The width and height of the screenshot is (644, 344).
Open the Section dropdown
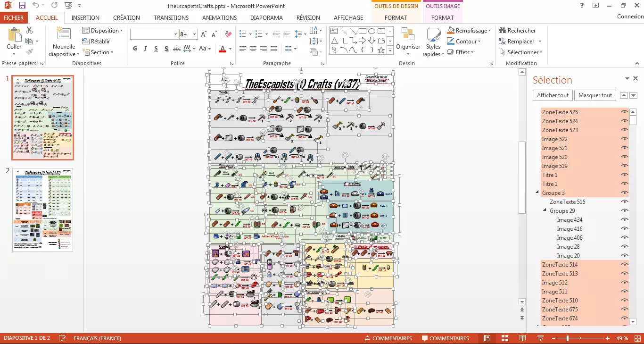pyautogui.click(x=98, y=52)
